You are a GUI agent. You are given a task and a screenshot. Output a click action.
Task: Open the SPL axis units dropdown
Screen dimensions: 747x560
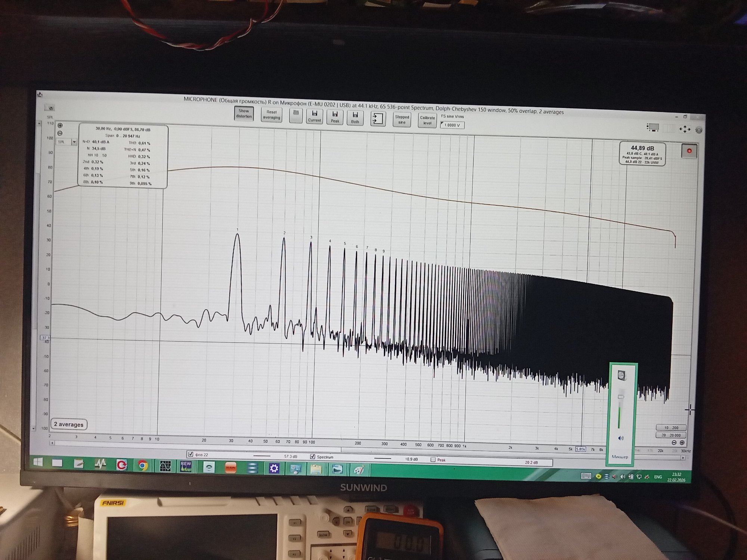tap(74, 142)
